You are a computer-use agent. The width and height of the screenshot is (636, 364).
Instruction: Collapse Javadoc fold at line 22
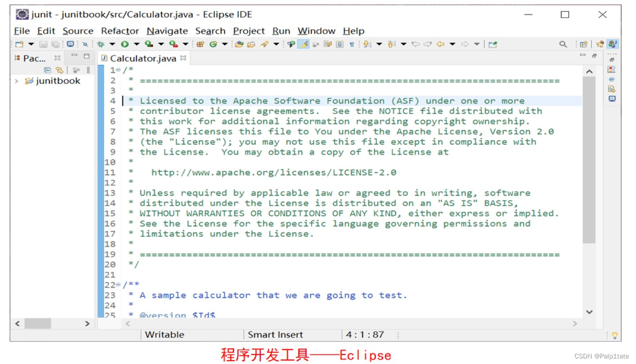coord(118,285)
